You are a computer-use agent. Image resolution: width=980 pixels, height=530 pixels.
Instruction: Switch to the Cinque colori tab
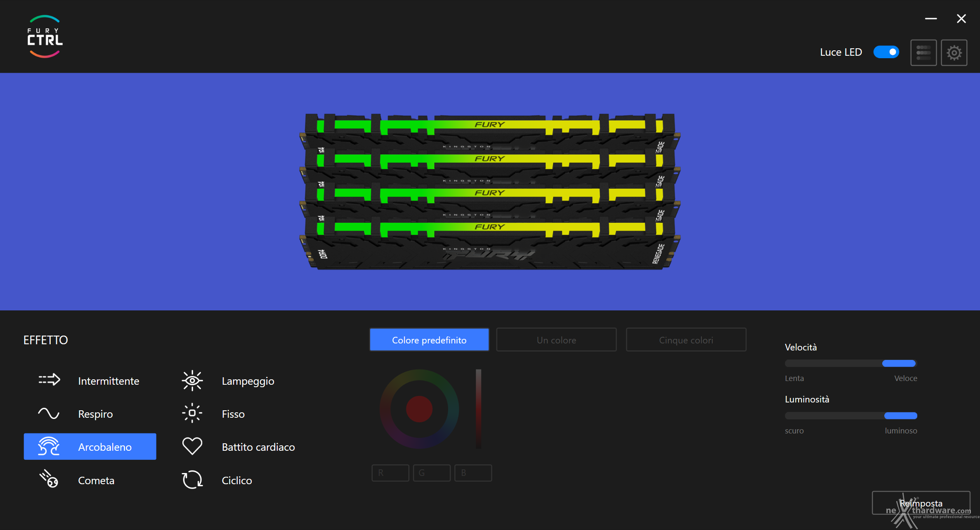pos(686,340)
